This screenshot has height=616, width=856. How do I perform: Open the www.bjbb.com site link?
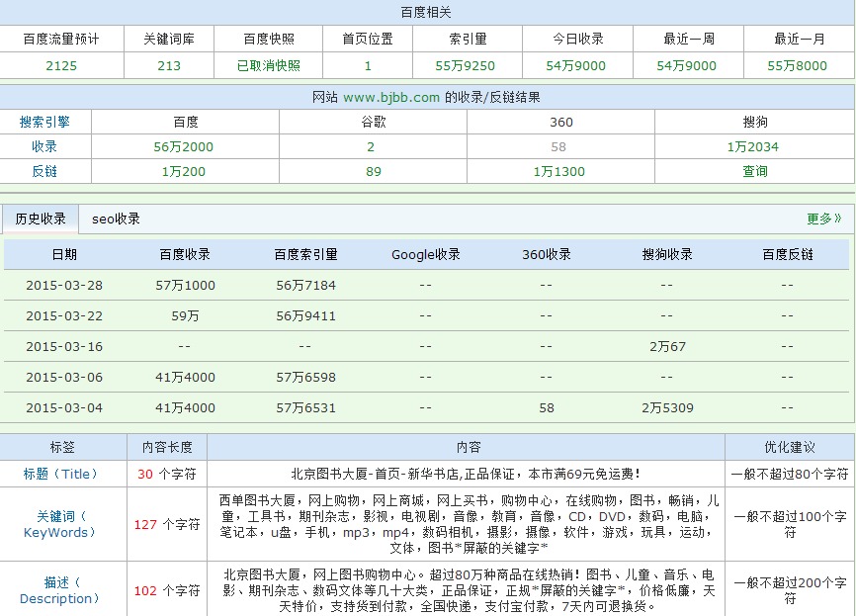coord(391,97)
